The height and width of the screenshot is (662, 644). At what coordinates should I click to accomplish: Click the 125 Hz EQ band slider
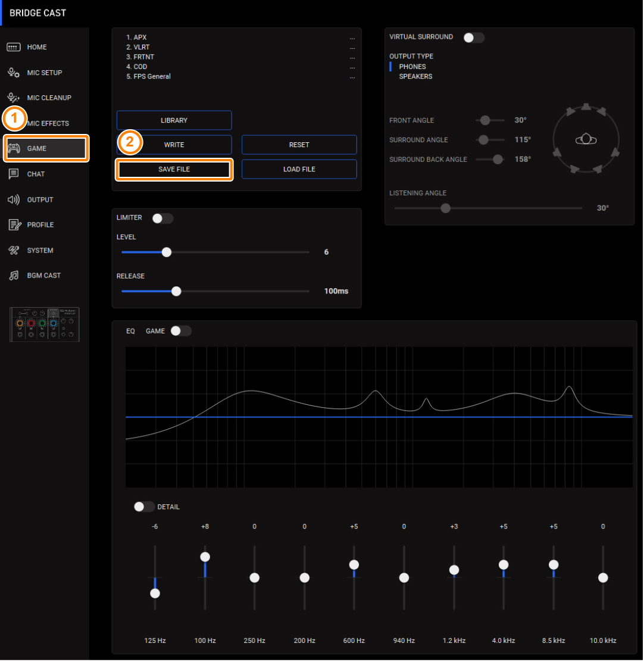pyautogui.click(x=155, y=594)
